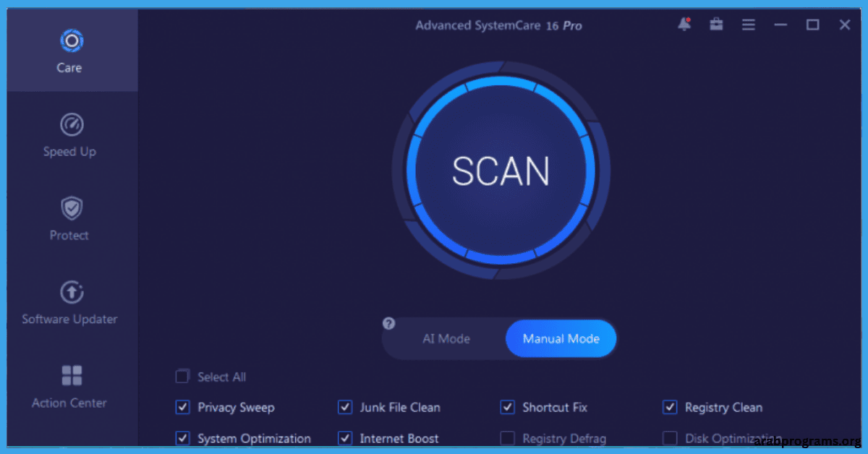Screen dimensions: 868x454
Task: Open the toolbox briefcase icon
Action: click(716, 25)
